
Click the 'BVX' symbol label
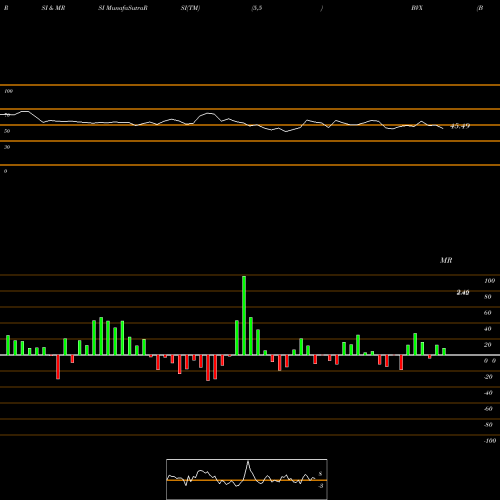(x=417, y=8)
